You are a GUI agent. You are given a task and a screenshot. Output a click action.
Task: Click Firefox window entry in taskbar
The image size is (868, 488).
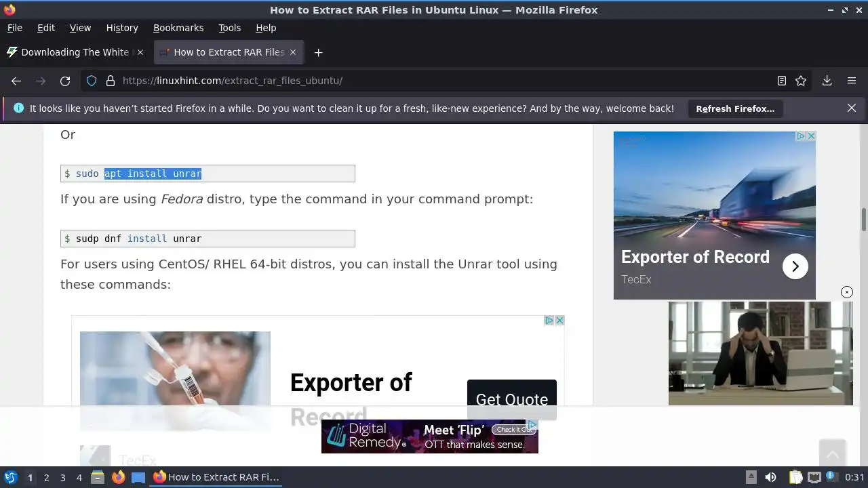217,477
